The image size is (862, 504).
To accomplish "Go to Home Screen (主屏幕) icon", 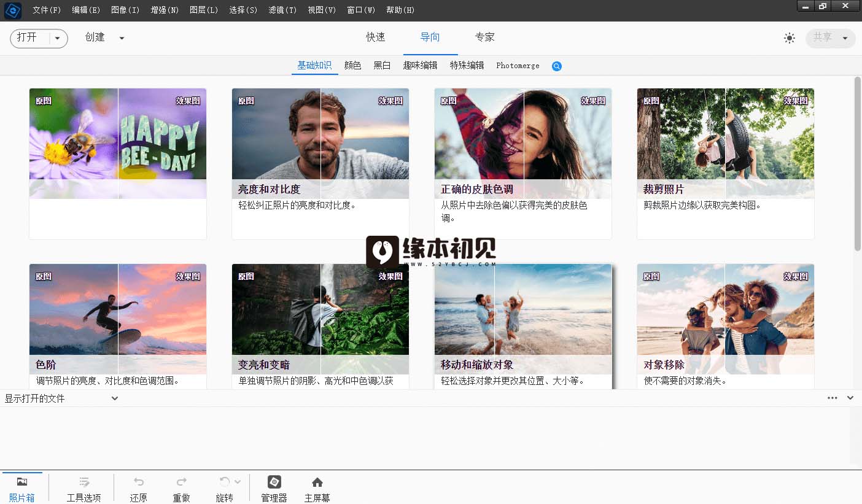I will point(317,482).
